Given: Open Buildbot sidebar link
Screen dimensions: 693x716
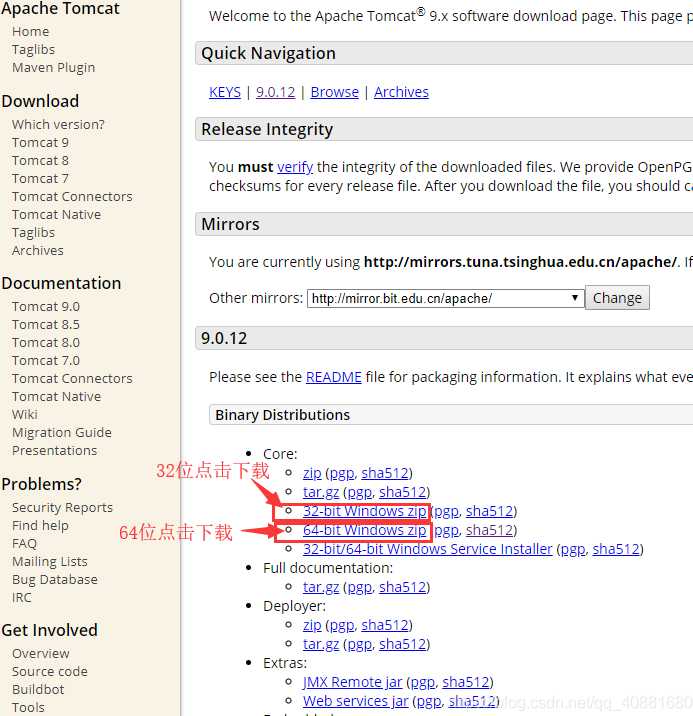Looking at the screenshot, I should pyautogui.click(x=38, y=690).
